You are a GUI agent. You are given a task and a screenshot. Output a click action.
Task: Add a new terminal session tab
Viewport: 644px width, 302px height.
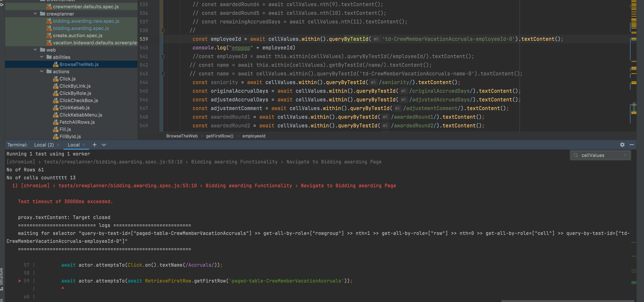pyautogui.click(x=94, y=145)
